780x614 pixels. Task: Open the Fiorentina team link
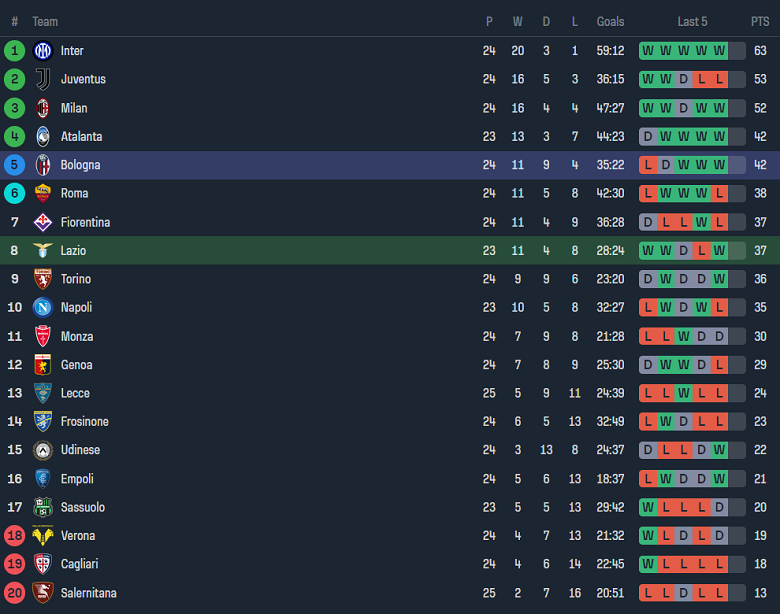[85, 222]
